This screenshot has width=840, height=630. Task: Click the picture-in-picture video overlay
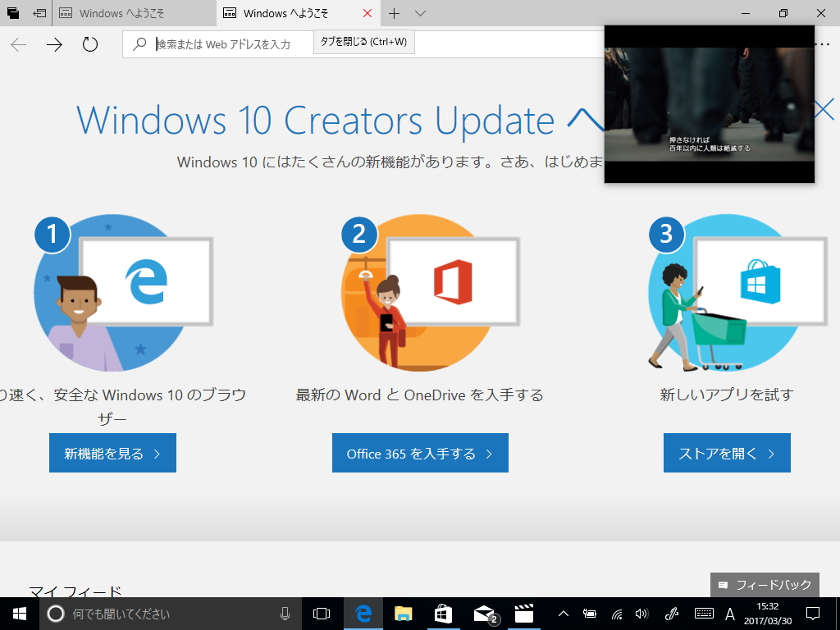[x=710, y=104]
